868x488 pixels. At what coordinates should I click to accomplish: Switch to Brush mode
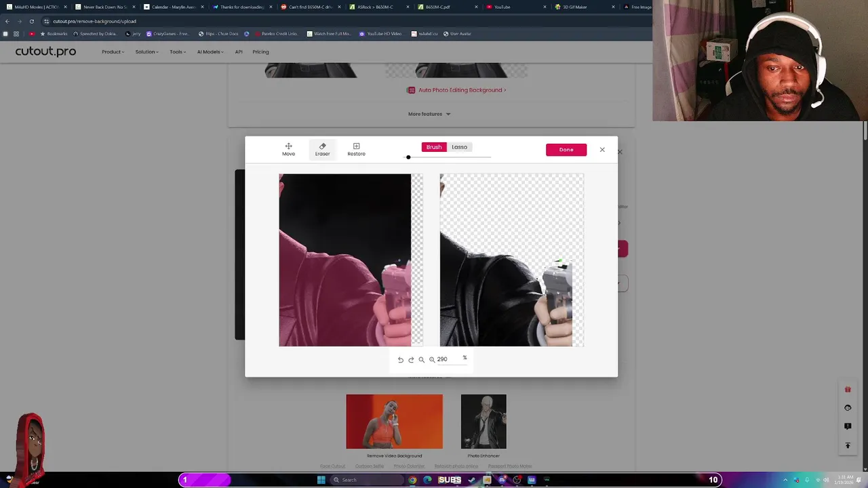coord(434,147)
